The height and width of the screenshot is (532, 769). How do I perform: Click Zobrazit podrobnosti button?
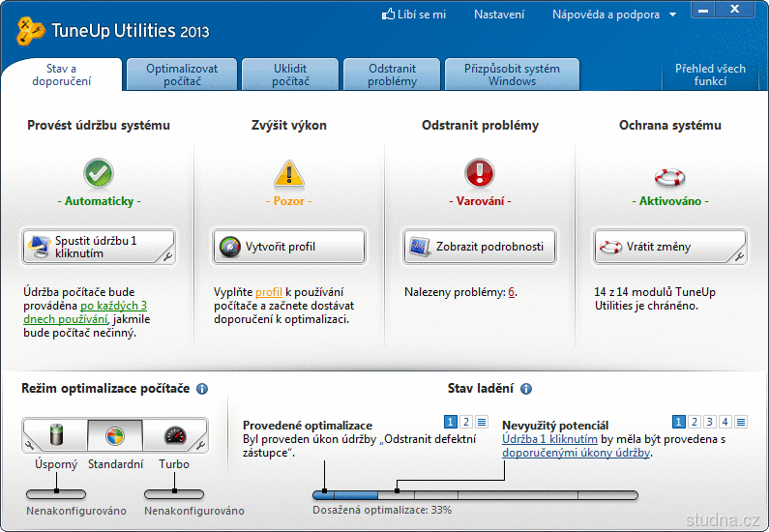pyautogui.click(x=480, y=247)
